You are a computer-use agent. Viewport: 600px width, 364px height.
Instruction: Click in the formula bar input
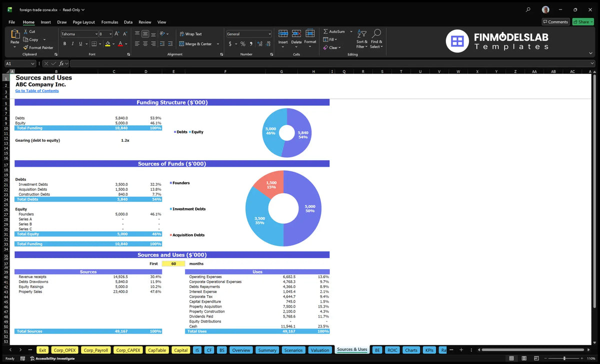click(x=332, y=63)
